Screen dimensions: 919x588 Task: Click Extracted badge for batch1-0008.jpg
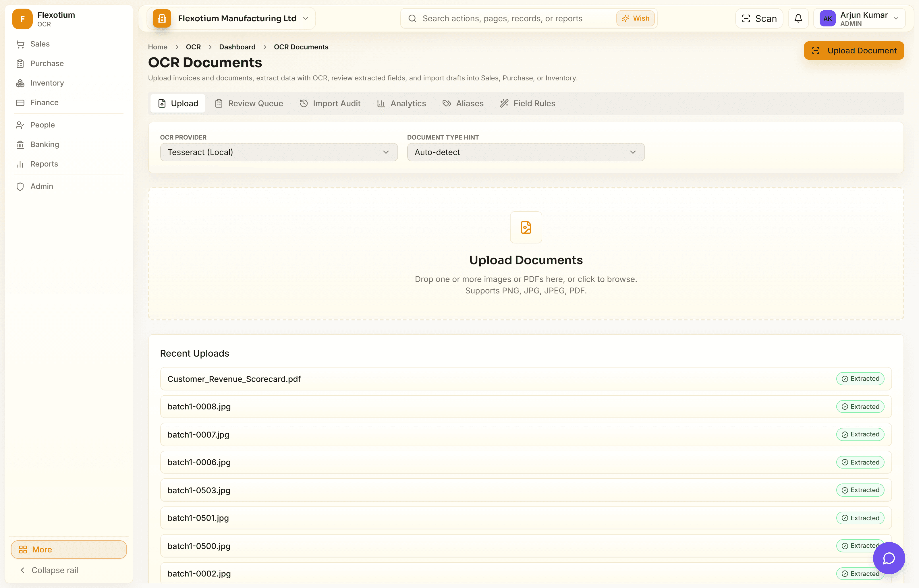coord(860,407)
